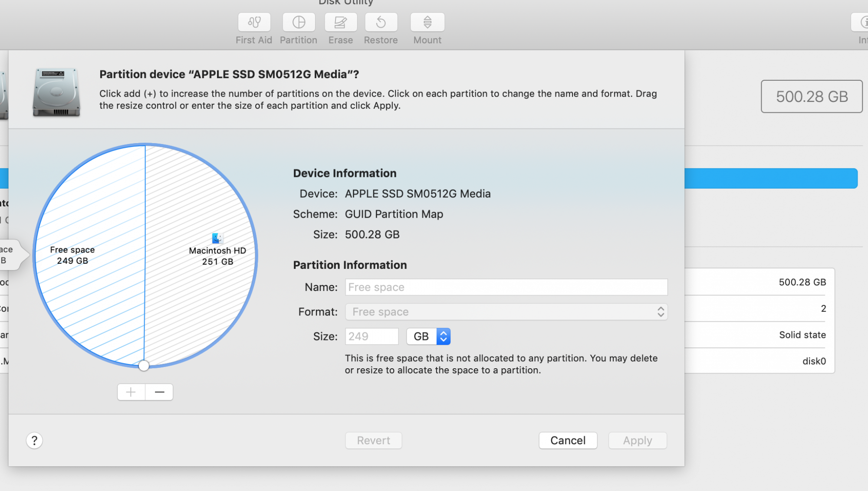
Task: Click the 'GUID Partition Map' scheme text
Action: [x=394, y=214]
